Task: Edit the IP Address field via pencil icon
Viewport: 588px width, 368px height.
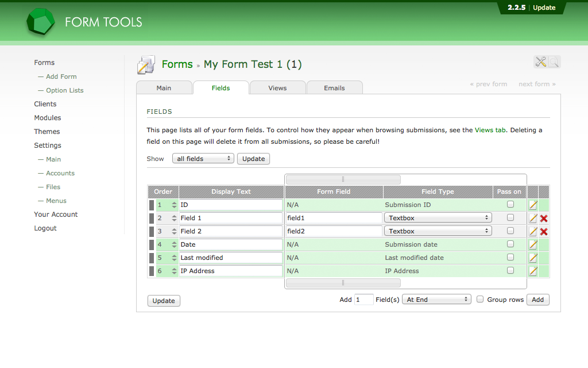Action: coord(533,271)
